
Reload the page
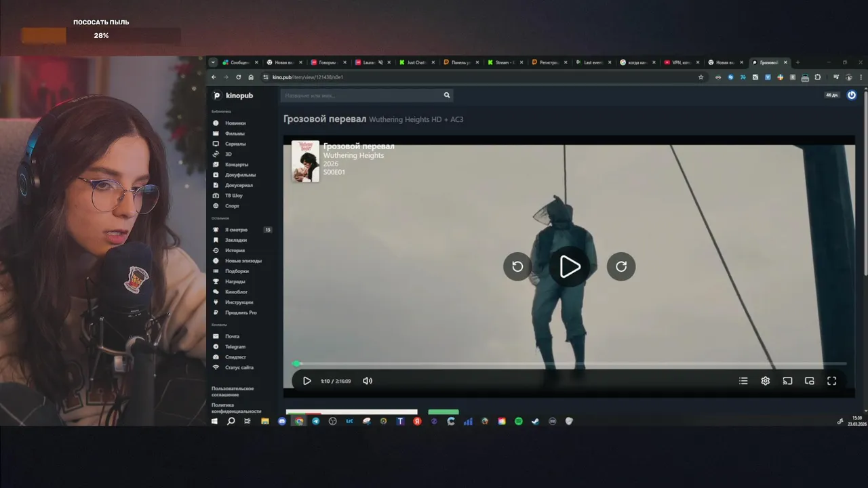239,77
